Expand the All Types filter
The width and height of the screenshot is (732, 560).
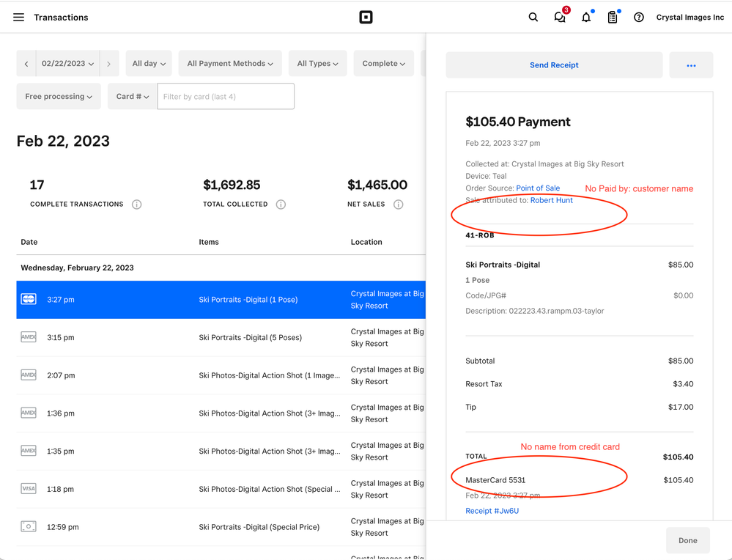(317, 64)
